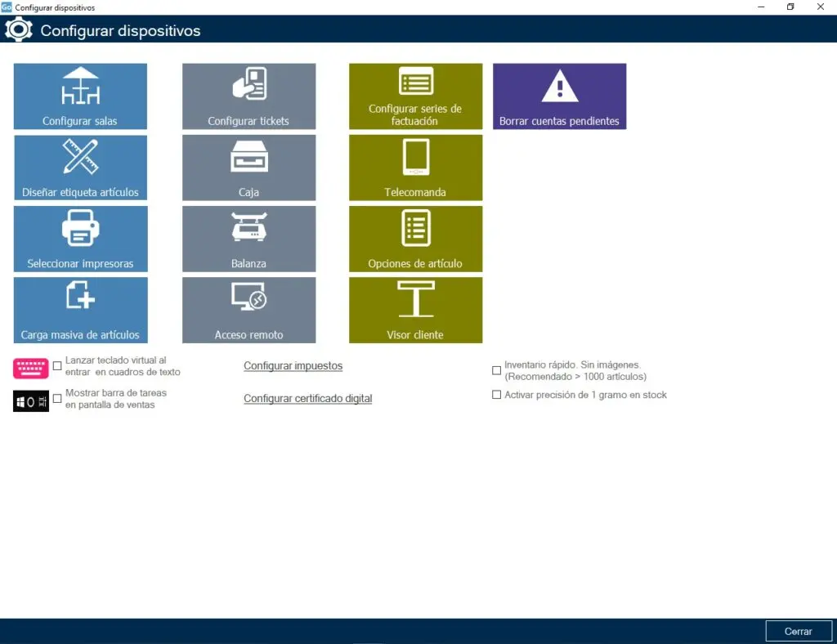This screenshot has height=644, width=837.
Task: Open Diseñar etiqueta artículos tile
Action: click(80, 168)
